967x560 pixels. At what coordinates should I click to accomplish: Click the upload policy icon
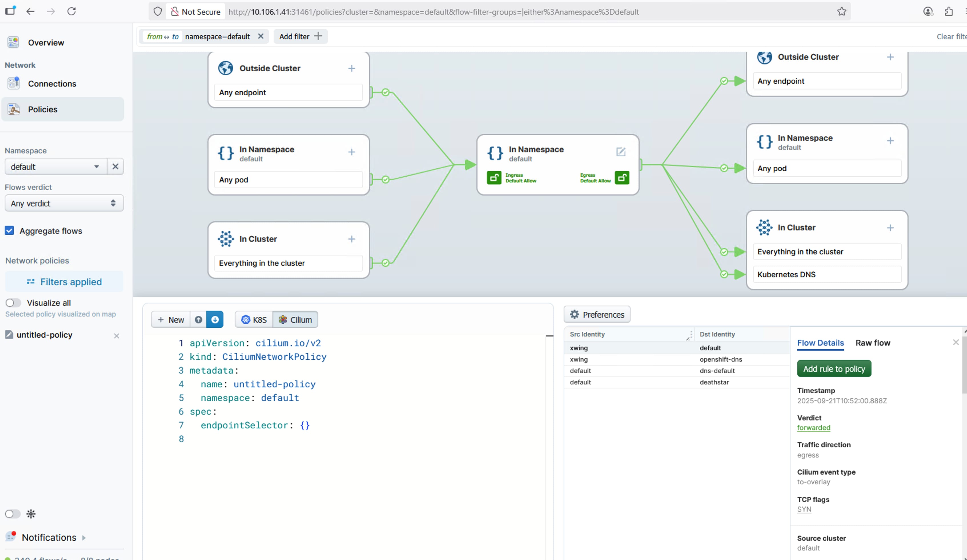(x=198, y=319)
